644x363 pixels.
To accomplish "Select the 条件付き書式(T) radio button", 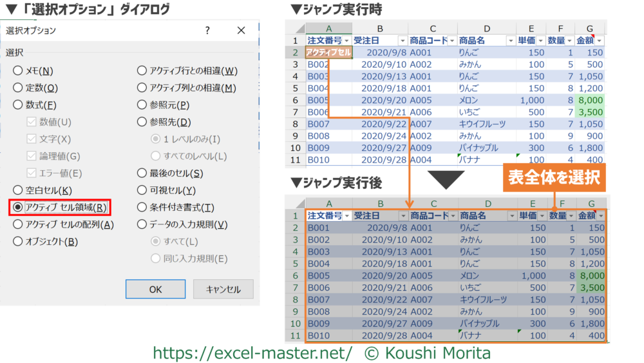I will coord(142,208).
